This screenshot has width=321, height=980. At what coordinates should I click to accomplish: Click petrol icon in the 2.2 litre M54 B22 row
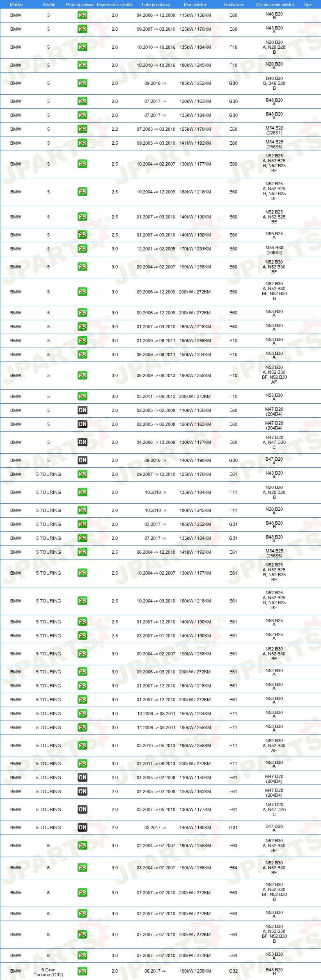pyautogui.click(x=83, y=129)
